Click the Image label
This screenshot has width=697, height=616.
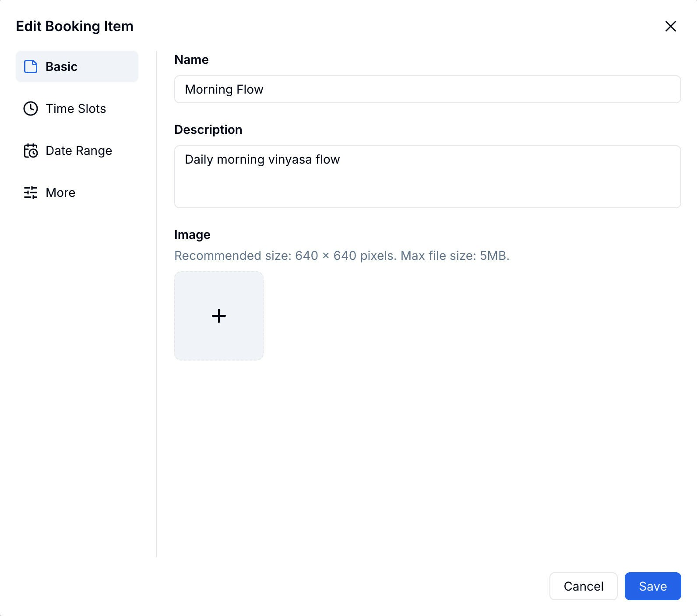[x=192, y=234]
